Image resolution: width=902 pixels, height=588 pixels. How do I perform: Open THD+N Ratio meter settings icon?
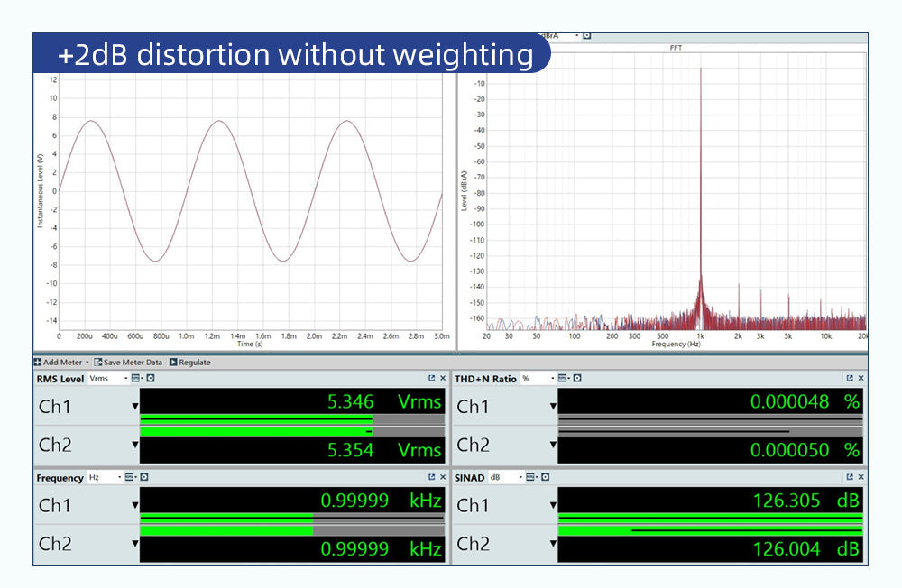tap(577, 379)
